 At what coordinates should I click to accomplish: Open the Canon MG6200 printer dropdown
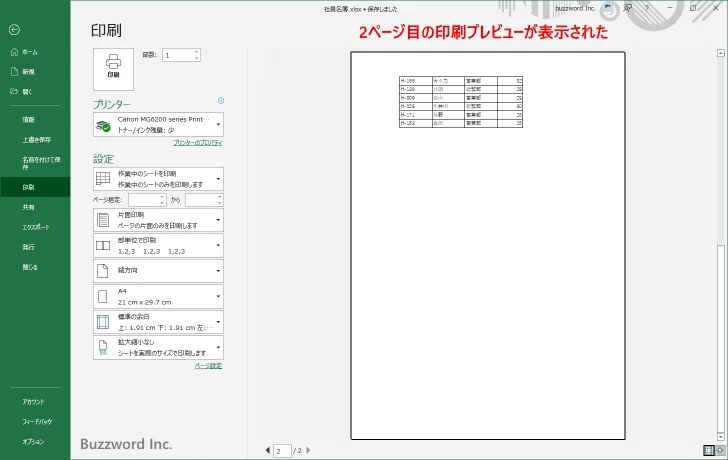[x=158, y=124]
